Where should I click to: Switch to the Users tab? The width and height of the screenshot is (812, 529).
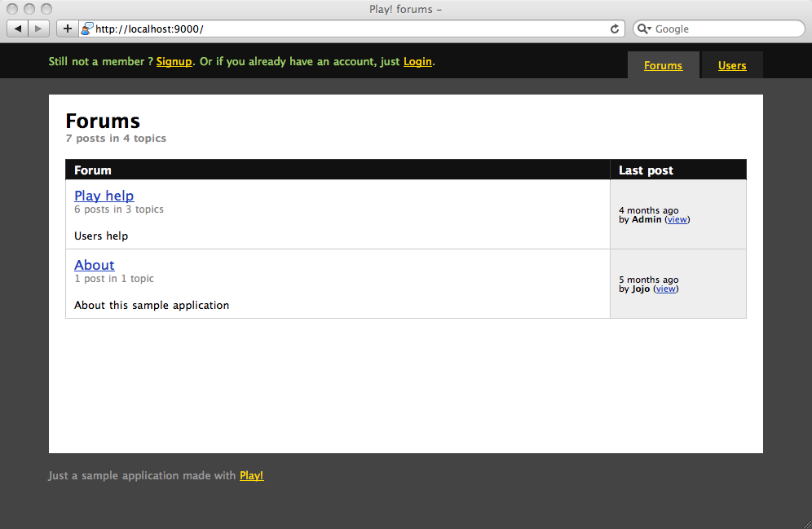(x=732, y=66)
